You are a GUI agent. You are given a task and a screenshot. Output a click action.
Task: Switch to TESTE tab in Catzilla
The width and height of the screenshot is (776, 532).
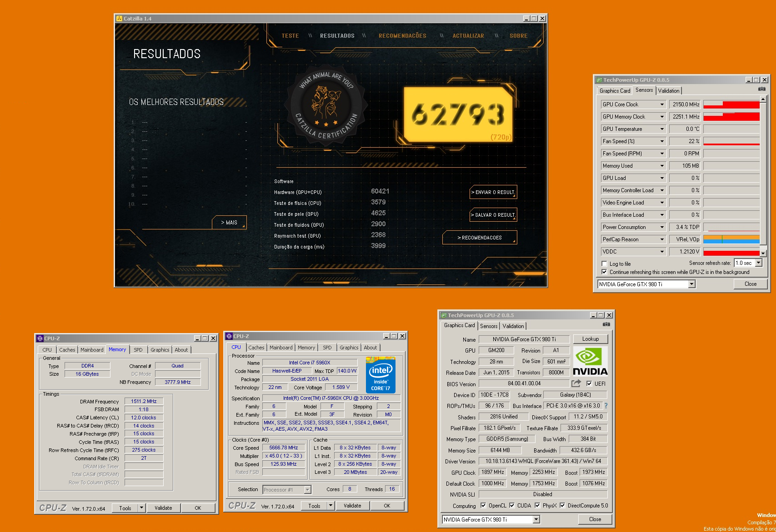pyautogui.click(x=290, y=36)
